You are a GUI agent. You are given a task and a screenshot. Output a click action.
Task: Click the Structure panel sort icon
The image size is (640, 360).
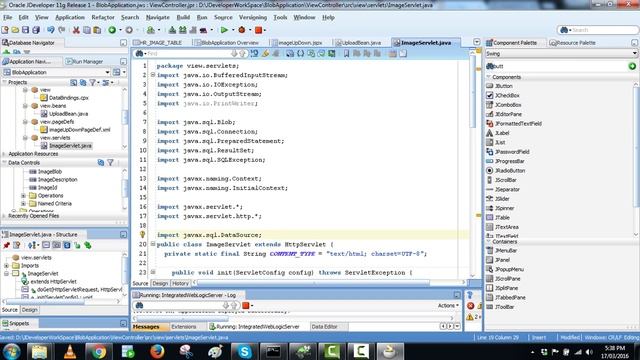tap(32, 245)
